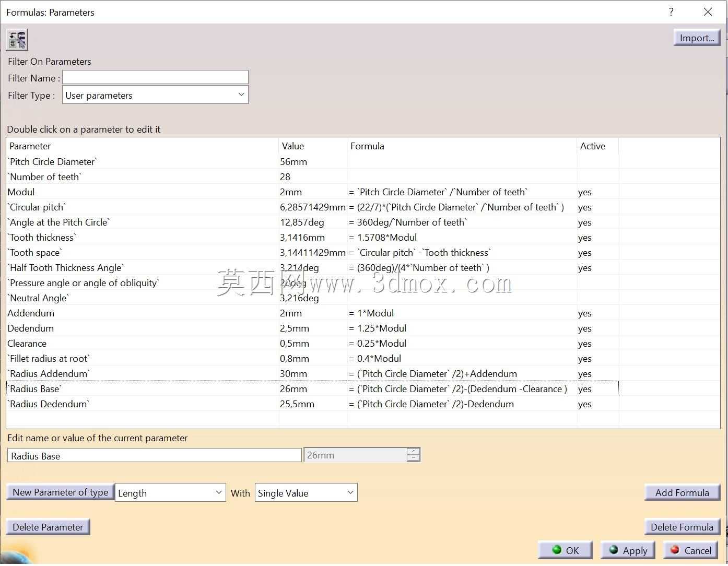The image size is (728, 566).
Task: Open the Filter Type dropdown
Action: pyautogui.click(x=155, y=95)
